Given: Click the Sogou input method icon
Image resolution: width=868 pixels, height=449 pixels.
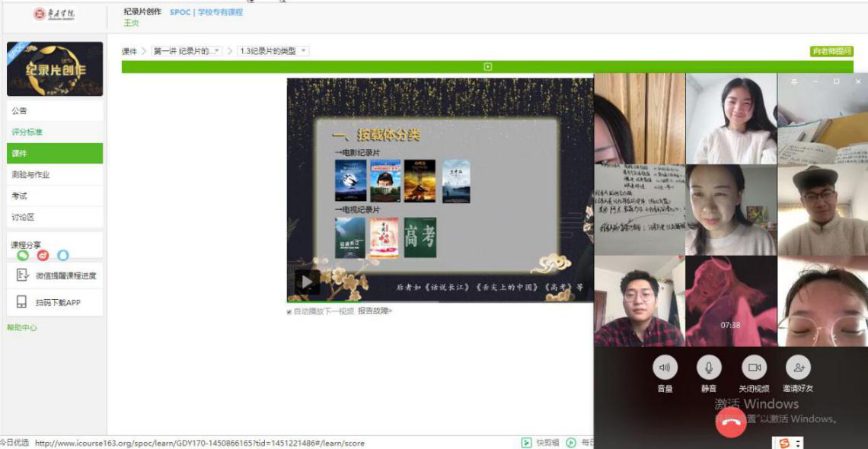Looking at the screenshot, I should tap(784, 443).
